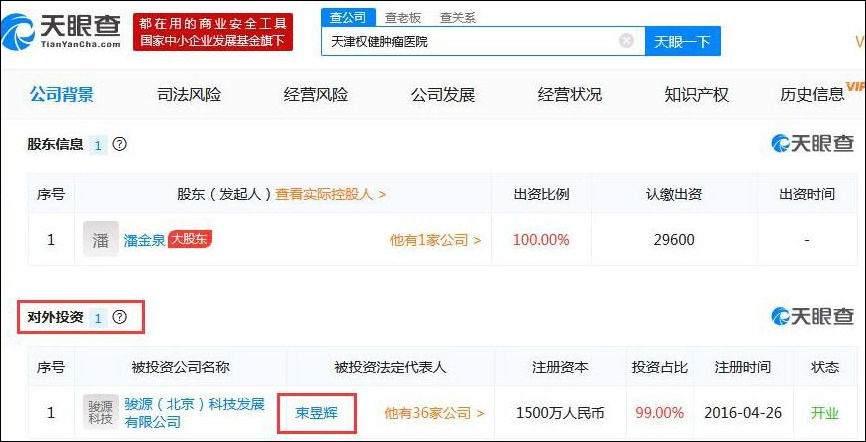
Task: Click the count badge 1 beside 股东信息
Action: [98, 145]
